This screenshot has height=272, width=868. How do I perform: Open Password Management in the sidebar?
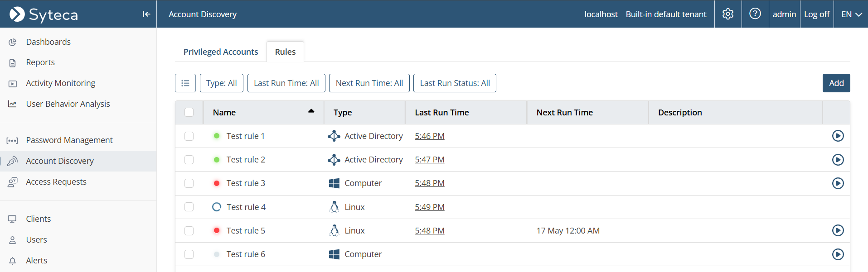tap(69, 140)
